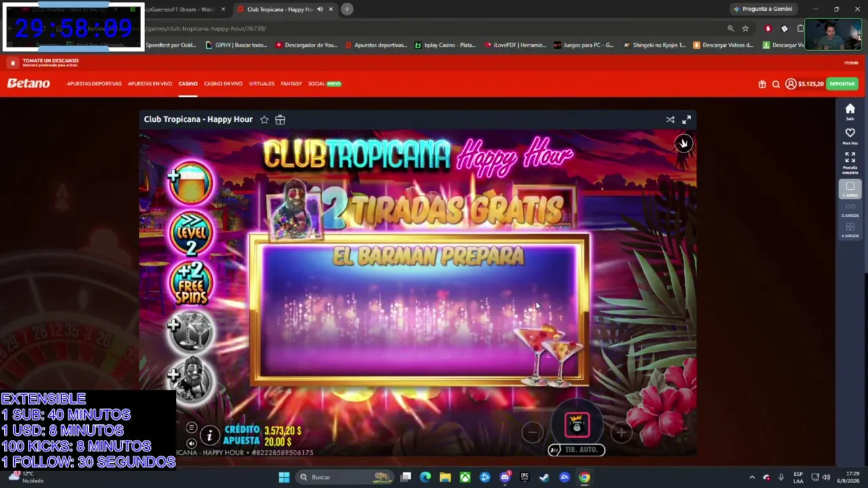Image resolution: width=868 pixels, height=488 pixels.
Task: Add Club Tropicana to favorites with star
Action: (264, 120)
